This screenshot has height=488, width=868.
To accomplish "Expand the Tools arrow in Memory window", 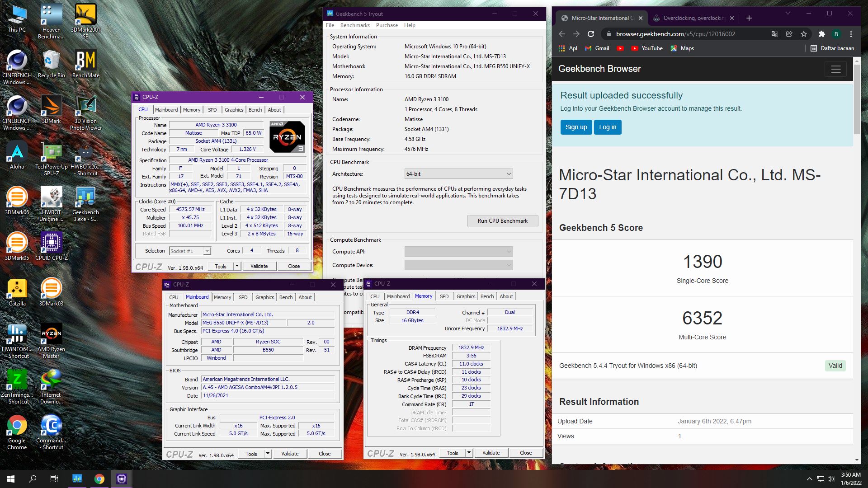I will tap(469, 453).
